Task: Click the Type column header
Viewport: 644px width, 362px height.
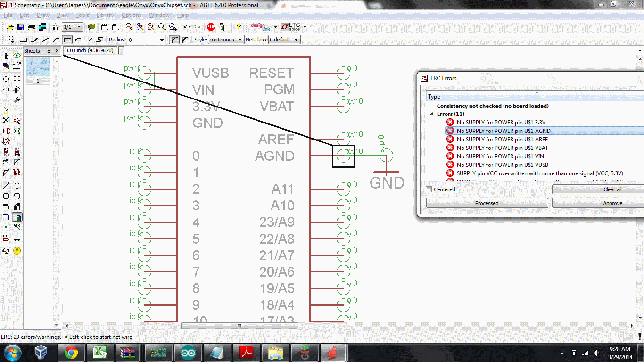Action: click(535, 97)
